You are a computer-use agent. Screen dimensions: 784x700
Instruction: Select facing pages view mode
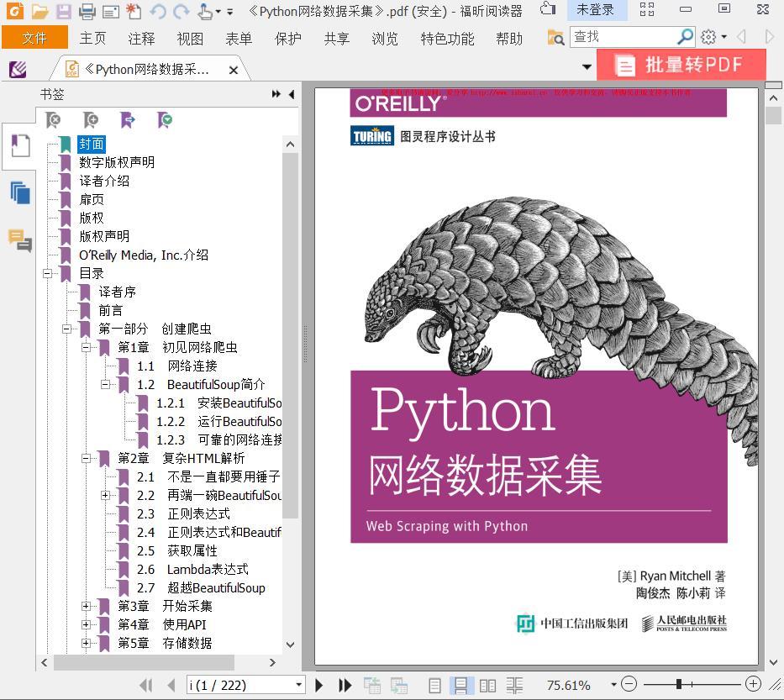coord(487,685)
